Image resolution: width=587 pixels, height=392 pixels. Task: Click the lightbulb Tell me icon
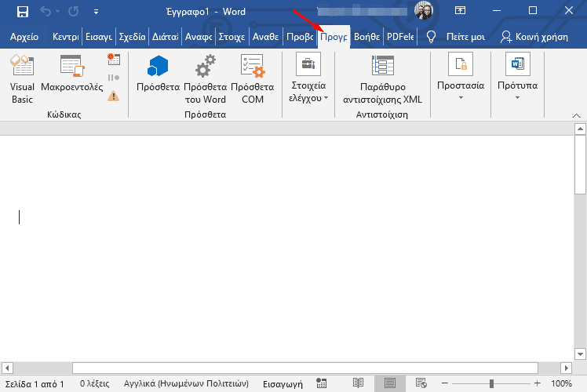tap(432, 37)
